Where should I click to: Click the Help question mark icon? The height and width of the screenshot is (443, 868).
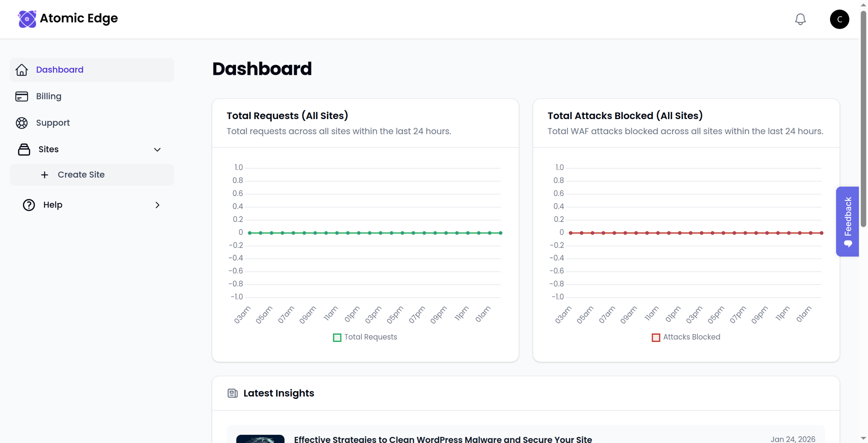29,205
